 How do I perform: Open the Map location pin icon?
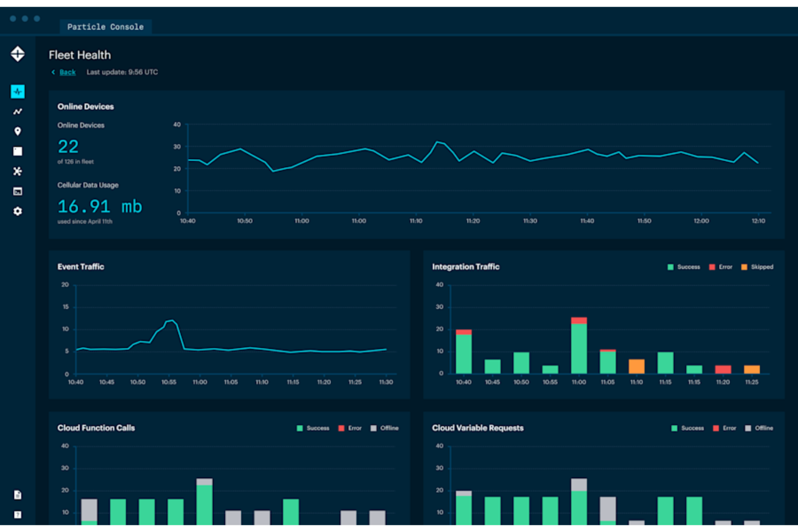coord(18,130)
